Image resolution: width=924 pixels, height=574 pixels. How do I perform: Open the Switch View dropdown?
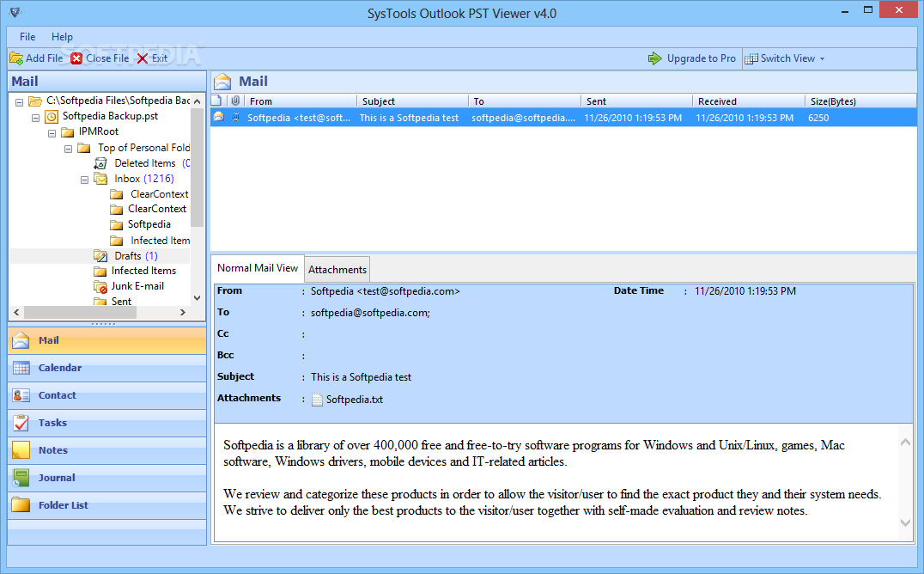tap(785, 58)
